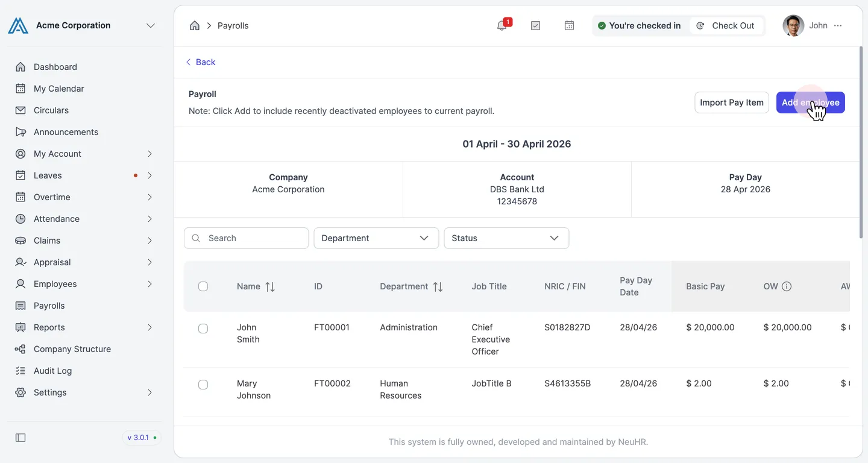Click the Audit Log list icon
Screen dimensions: 868x463
20,371
